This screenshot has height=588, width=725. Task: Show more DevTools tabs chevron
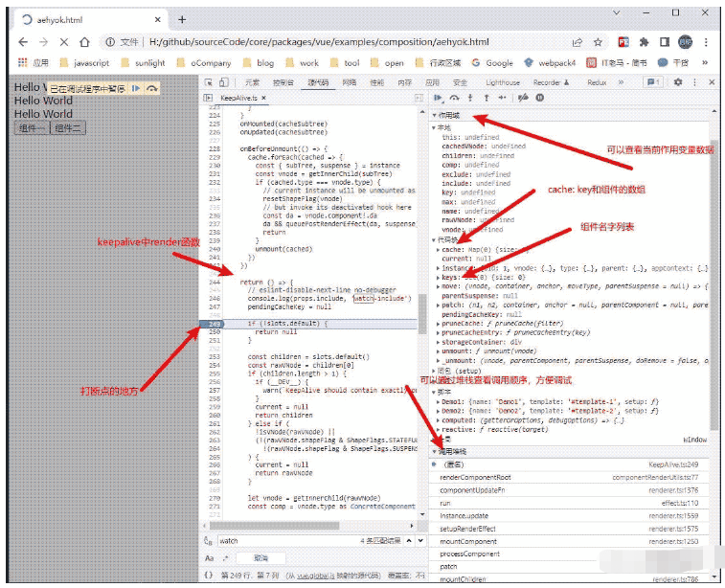[621, 82]
